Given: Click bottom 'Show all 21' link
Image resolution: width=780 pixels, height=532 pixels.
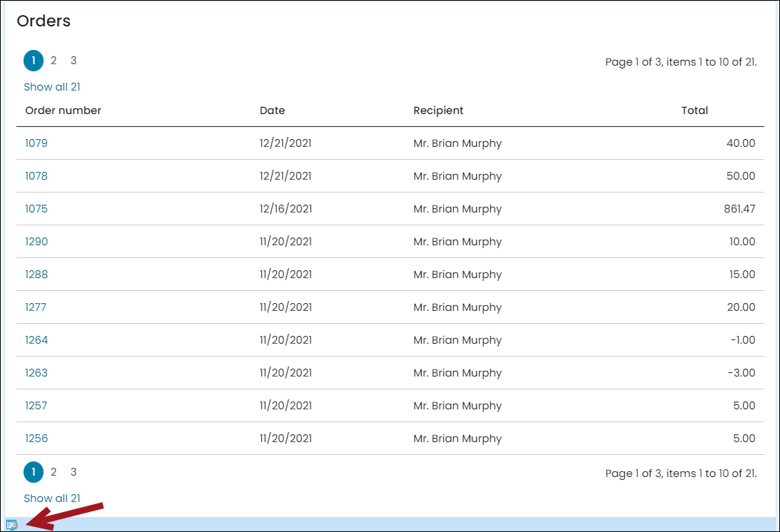Looking at the screenshot, I should (52, 498).
